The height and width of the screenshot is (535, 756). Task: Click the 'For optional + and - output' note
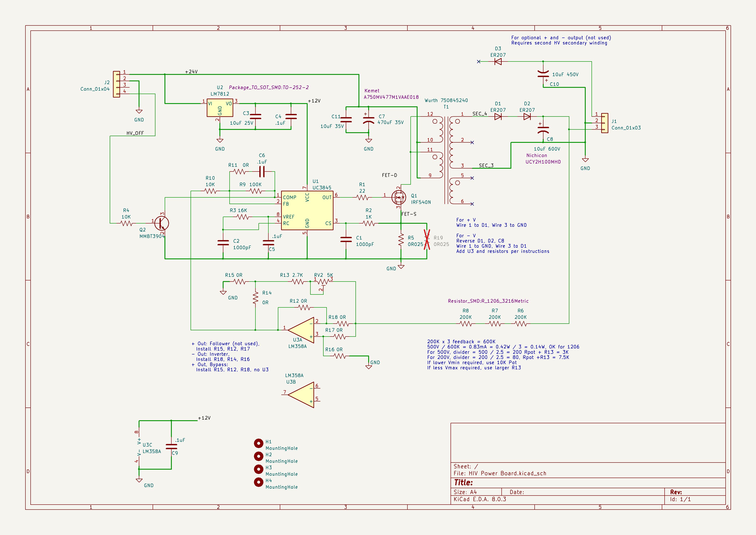click(561, 40)
